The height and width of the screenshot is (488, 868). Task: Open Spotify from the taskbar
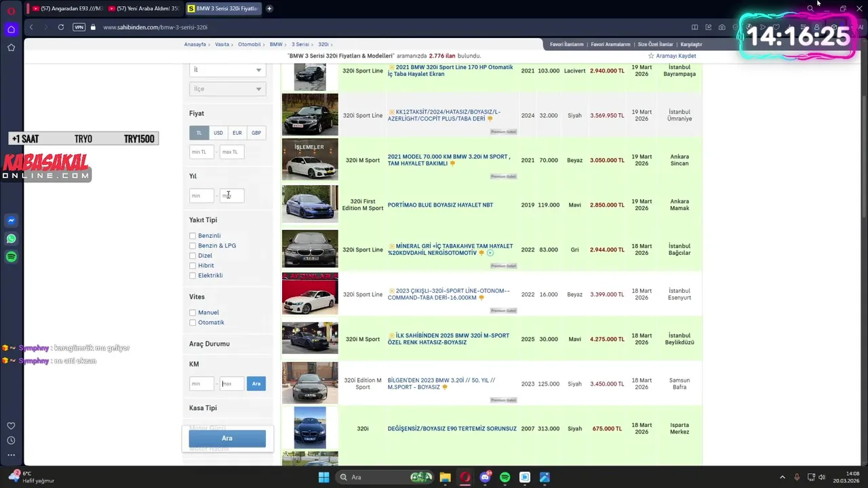click(x=505, y=477)
